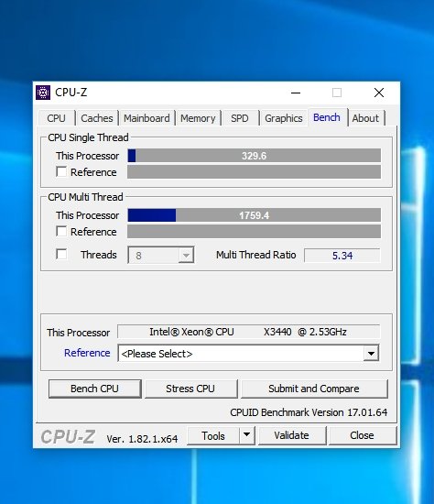Open the Reference processor <Please Select> dropdown
This screenshot has width=434, height=504.
[x=248, y=354]
